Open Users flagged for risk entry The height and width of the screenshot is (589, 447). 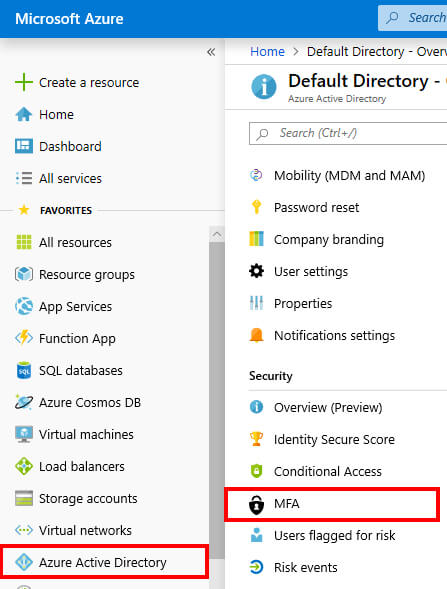pos(335,535)
